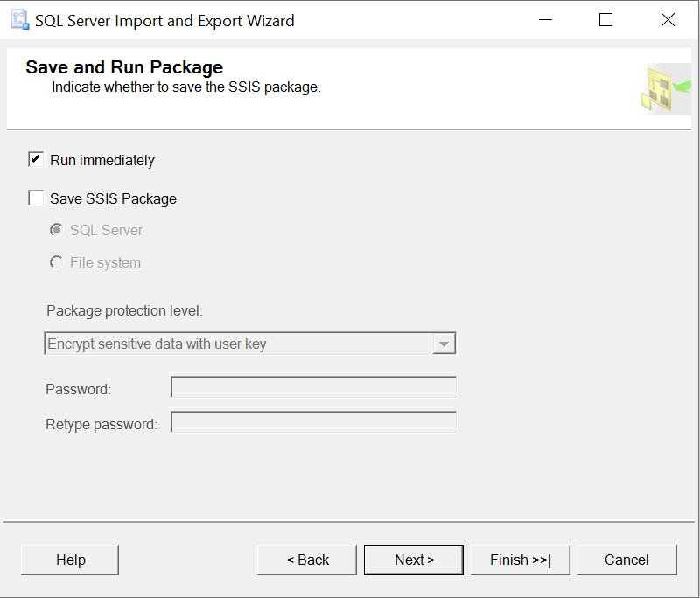700x598 pixels.
Task: Click the 'Password:' label
Action: click(78, 389)
